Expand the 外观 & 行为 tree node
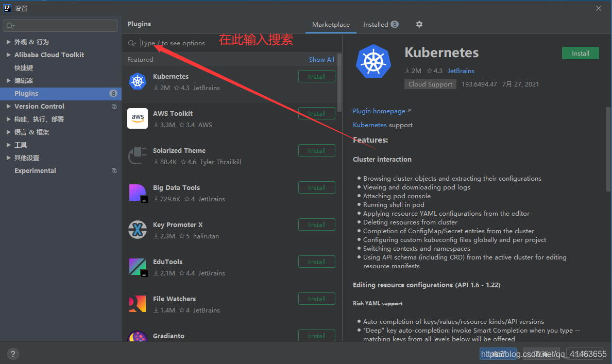The height and width of the screenshot is (364, 612). click(8, 42)
